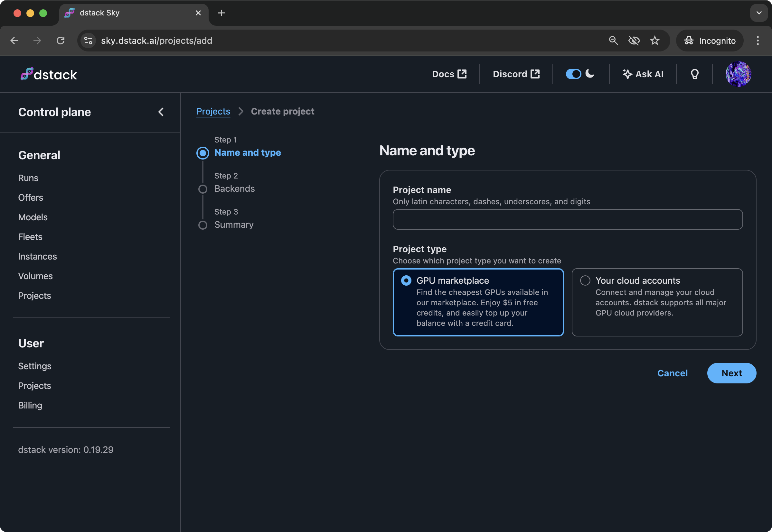This screenshot has height=532, width=772.
Task: Reload the page
Action: click(x=61, y=41)
